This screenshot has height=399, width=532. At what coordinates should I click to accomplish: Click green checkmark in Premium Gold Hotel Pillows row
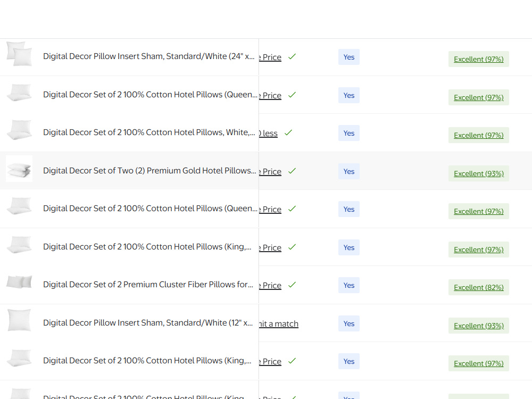pos(292,171)
